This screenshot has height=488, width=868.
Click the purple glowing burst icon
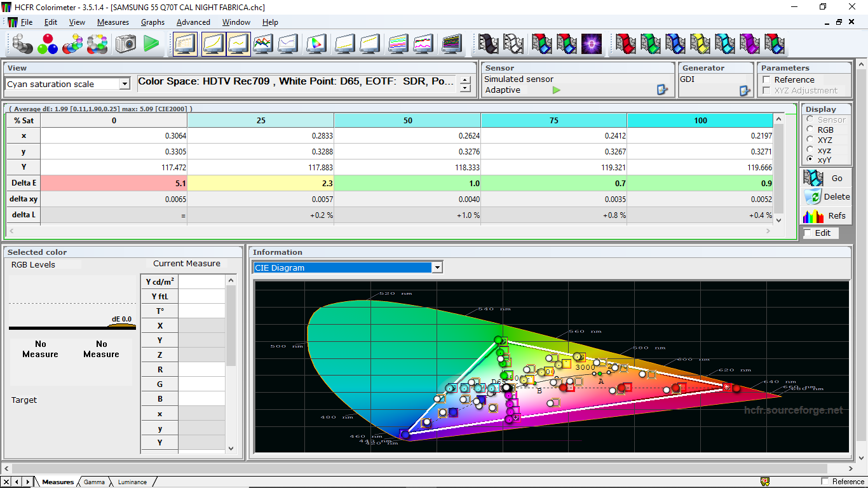point(592,44)
